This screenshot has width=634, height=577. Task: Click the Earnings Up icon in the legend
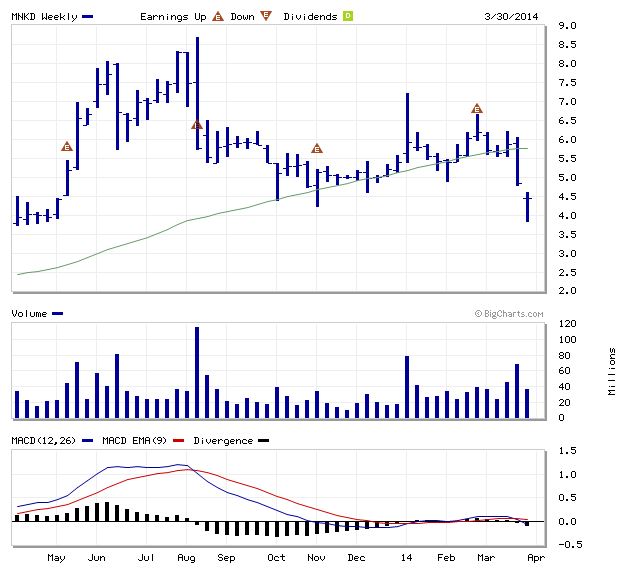(x=217, y=16)
